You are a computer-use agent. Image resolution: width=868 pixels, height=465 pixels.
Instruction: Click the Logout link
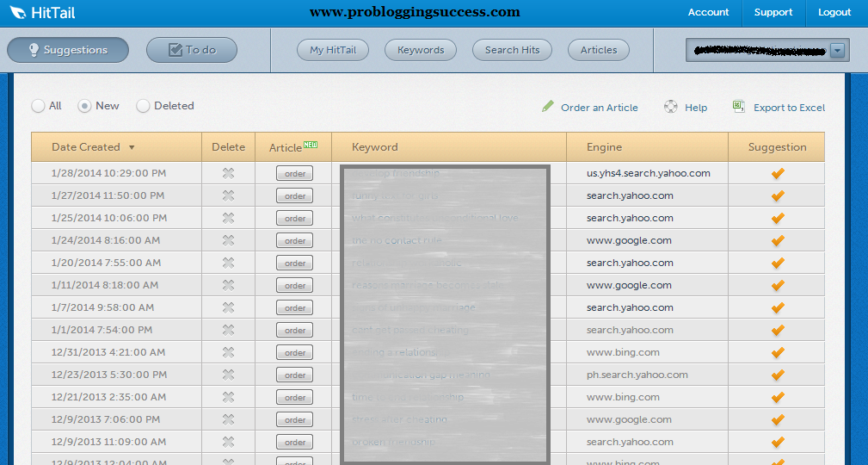(834, 12)
